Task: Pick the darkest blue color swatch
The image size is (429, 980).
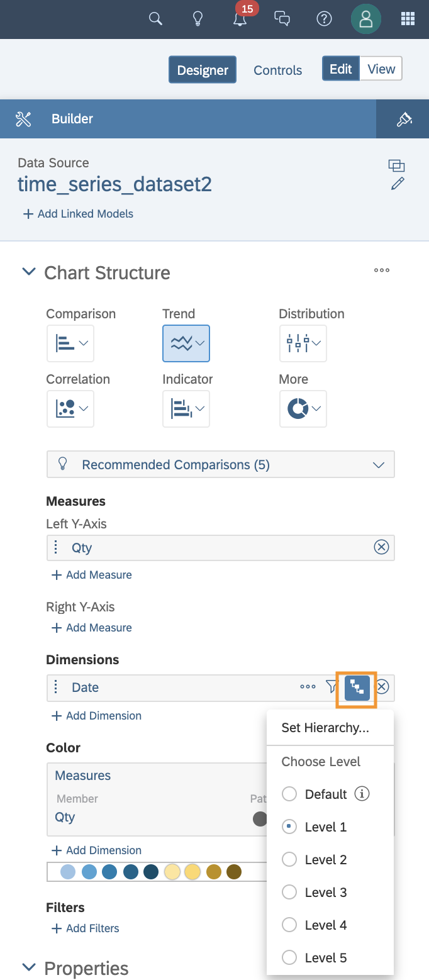Action: (x=151, y=872)
